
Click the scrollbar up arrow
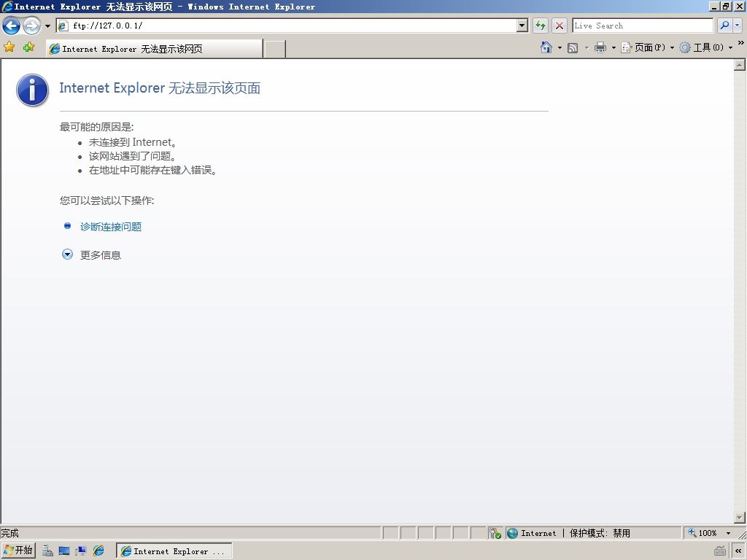pyautogui.click(x=739, y=65)
